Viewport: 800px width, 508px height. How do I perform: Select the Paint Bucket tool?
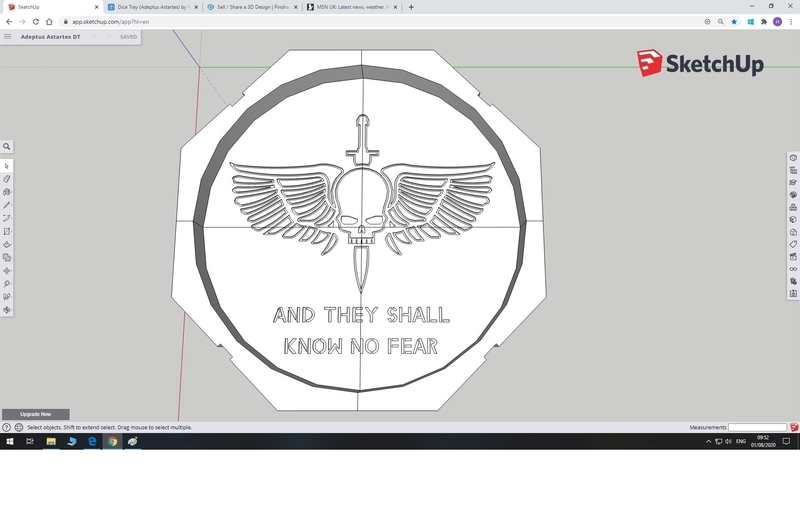[x=7, y=192]
